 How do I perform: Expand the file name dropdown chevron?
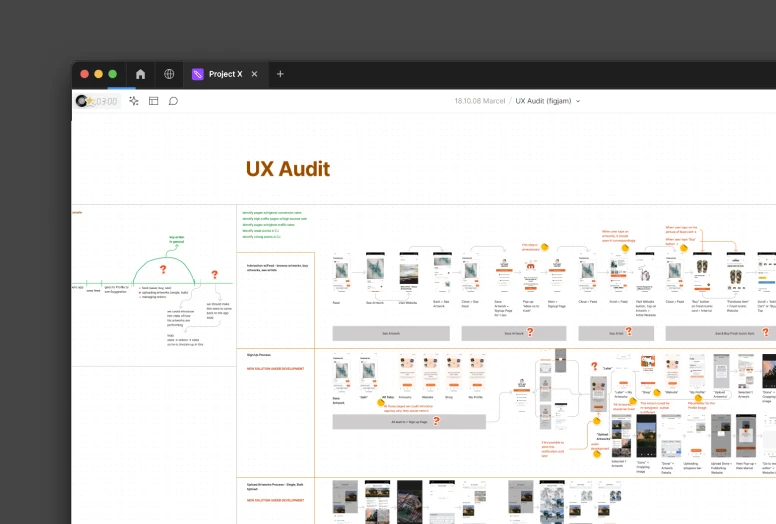pos(578,101)
